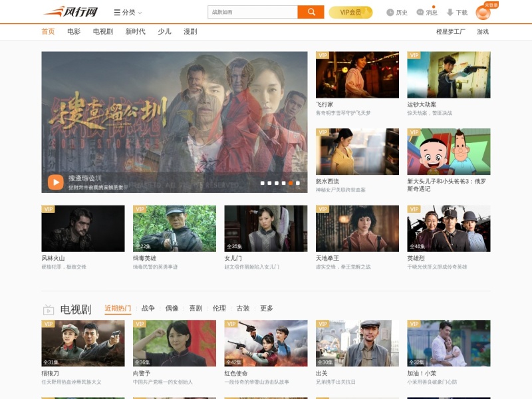Screen dimensions: 532x399
Task: Click the VIP badge on 风林火山
Action: pyautogui.click(x=48, y=209)
